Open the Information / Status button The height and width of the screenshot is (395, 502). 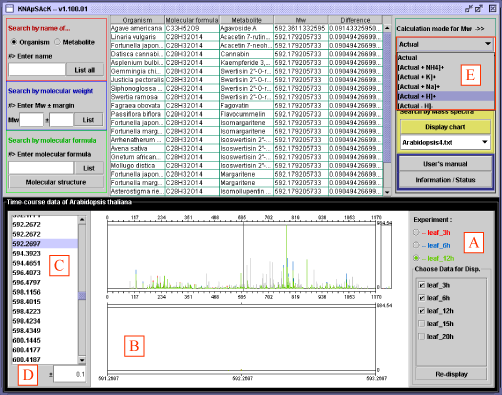click(445, 180)
